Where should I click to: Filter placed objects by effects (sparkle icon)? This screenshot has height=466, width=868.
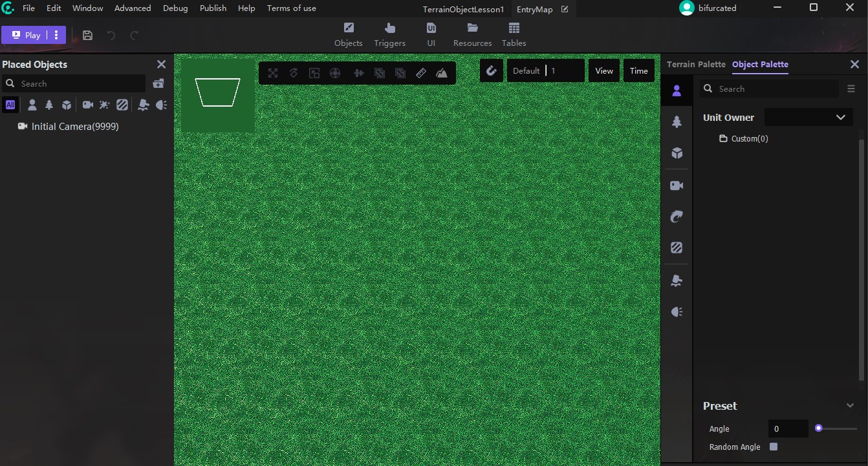coord(104,105)
